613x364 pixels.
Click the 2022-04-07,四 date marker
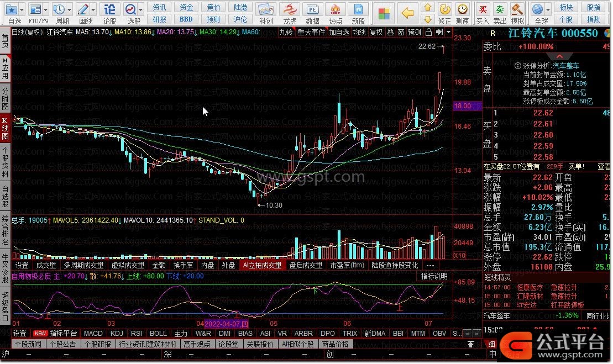click(227, 324)
